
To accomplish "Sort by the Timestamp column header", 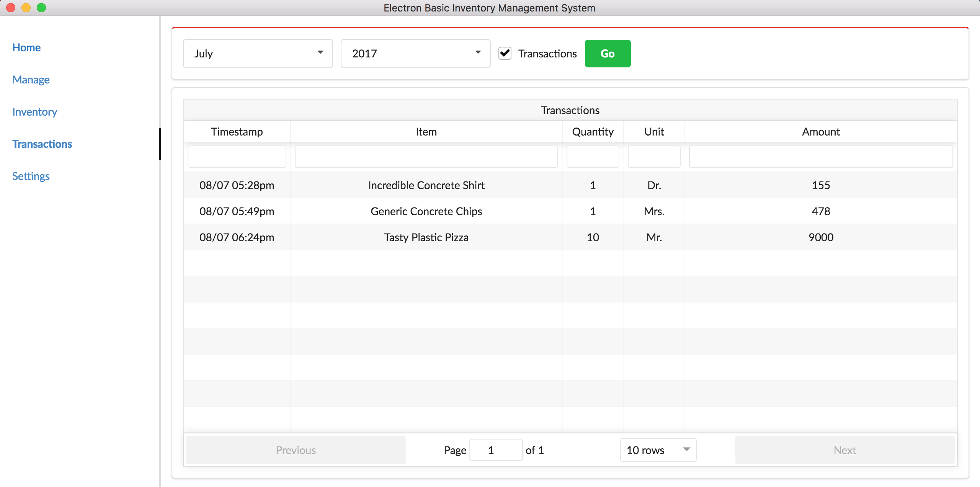I will (x=237, y=132).
